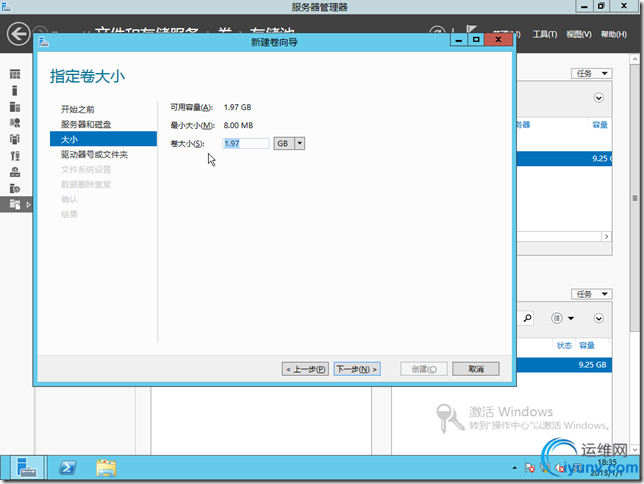Click the 卷大小 volume size input field
The width and height of the screenshot is (644, 484).
(246, 143)
